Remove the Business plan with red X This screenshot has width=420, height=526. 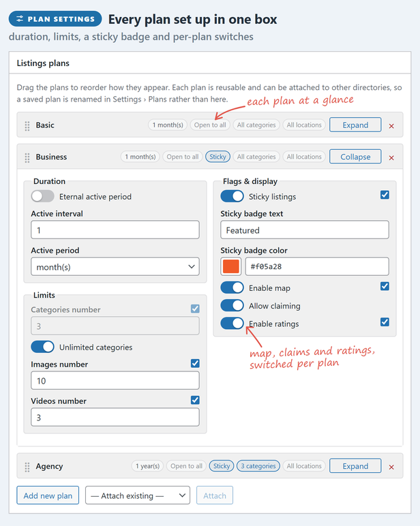pyautogui.click(x=391, y=157)
